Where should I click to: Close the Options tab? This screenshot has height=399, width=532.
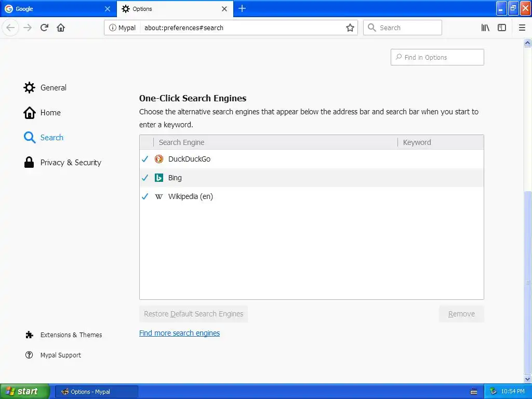click(224, 9)
